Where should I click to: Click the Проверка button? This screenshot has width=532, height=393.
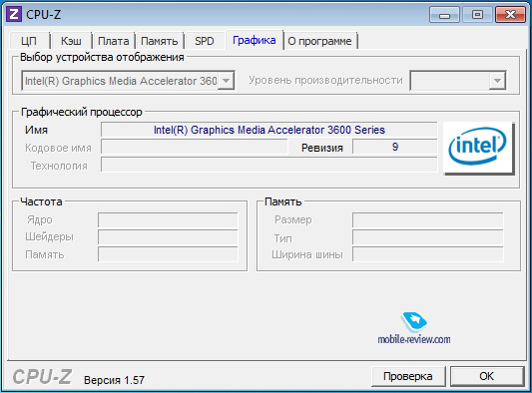(408, 376)
